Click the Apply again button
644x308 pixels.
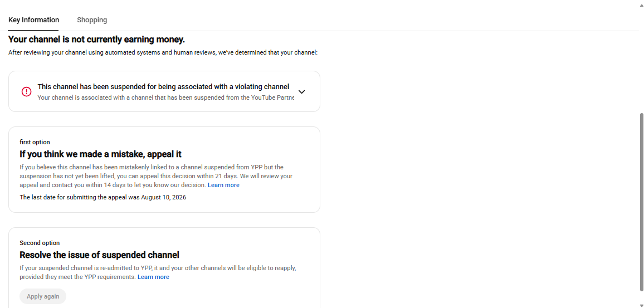[43, 296]
